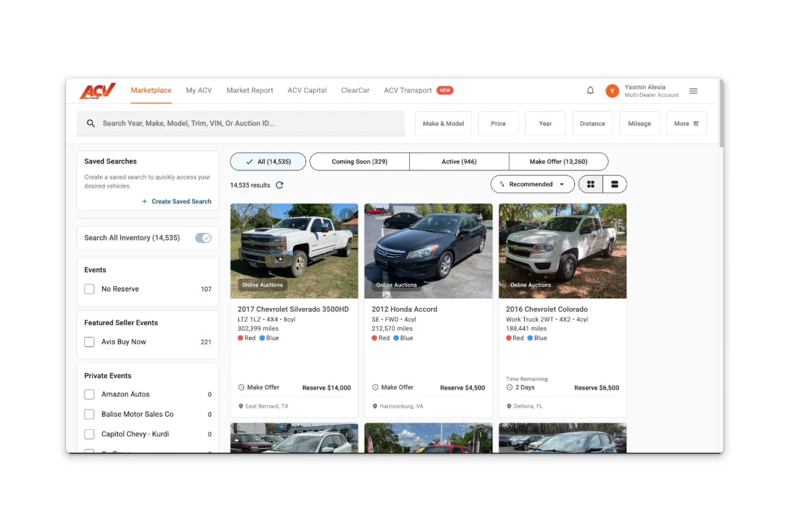
Task: Open the white Silverado truck photo
Action: (294, 251)
